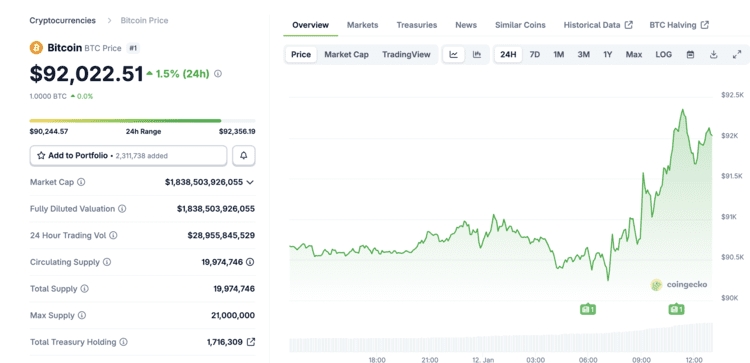Open Total Treasury Holding external link icon

click(251, 342)
